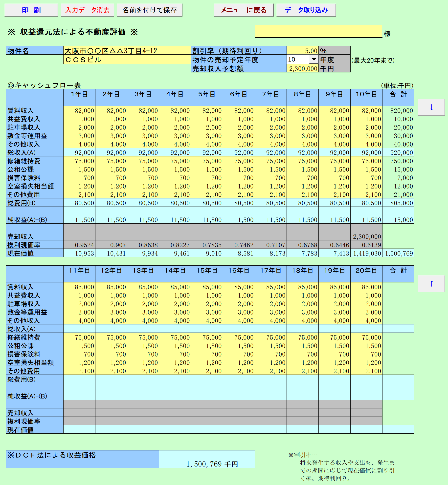Click the 印刷 print button
The width and height of the screenshot is (448, 485).
[31, 10]
